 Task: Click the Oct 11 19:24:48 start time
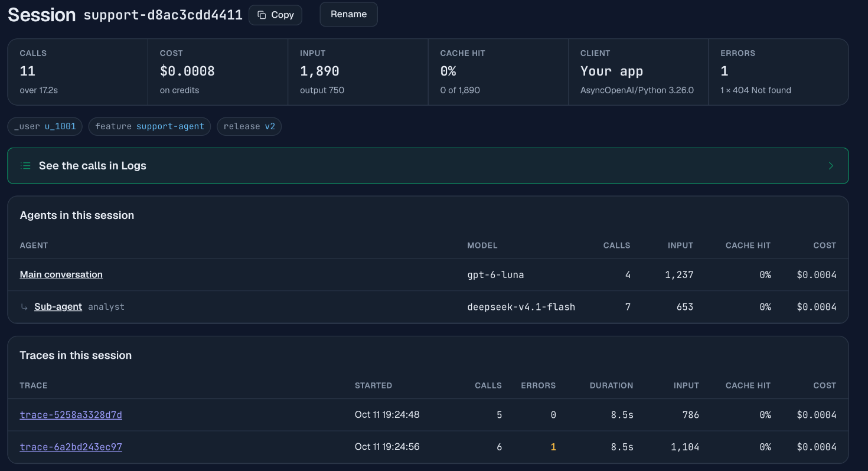pyautogui.click(x=387, y=415)
